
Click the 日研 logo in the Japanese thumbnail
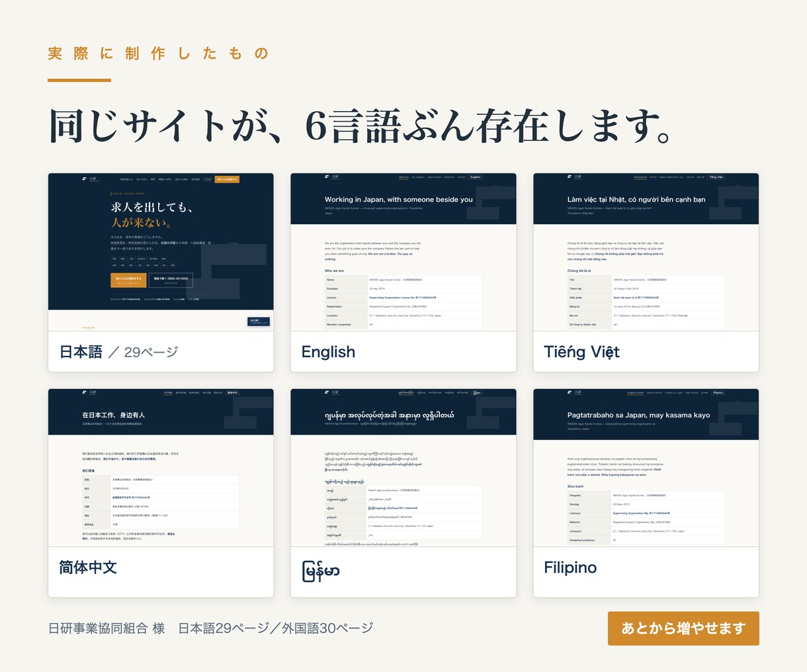pos(89,179)
